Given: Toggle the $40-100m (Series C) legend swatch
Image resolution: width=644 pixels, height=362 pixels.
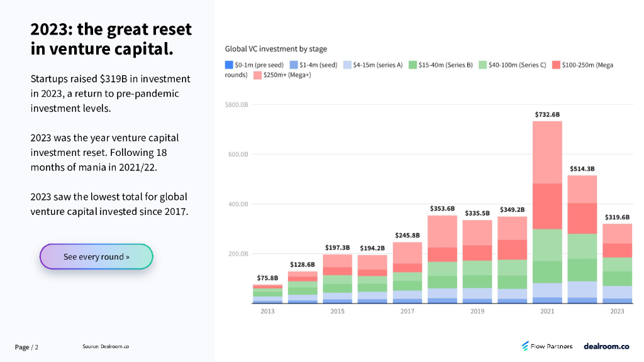Looking at the screenshot, I should pos(482,65).
